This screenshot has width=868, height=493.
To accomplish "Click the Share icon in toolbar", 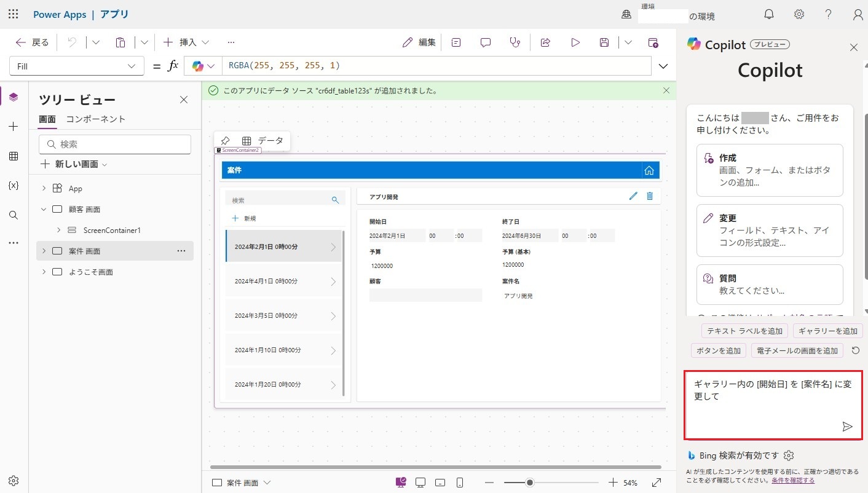I will [x=545, y=42].
